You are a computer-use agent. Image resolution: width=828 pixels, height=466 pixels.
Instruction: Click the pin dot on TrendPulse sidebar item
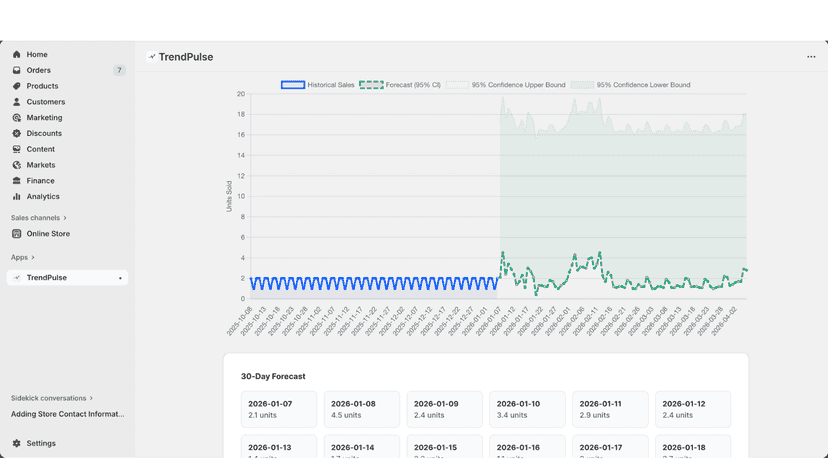point(120,278)
